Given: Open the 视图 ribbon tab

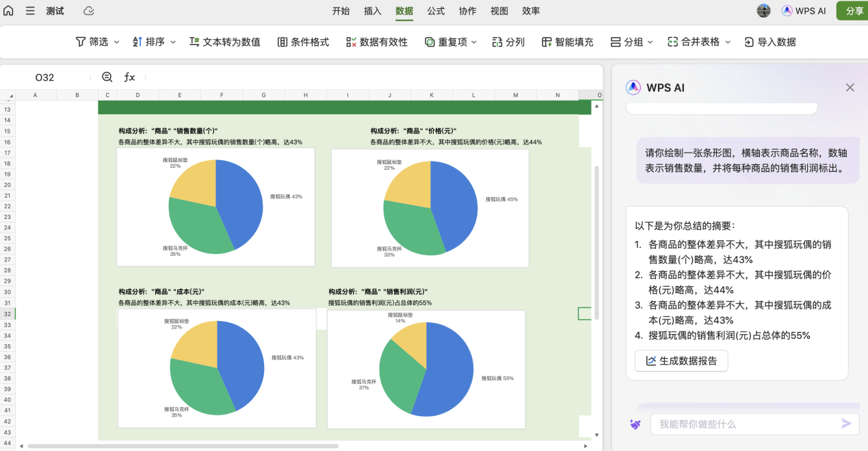Looking at the screenshot, I should tap(499, 12).
